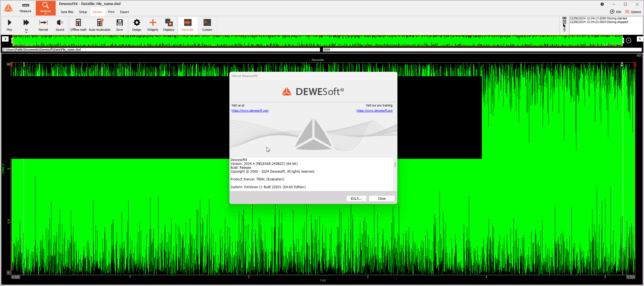Click the 1x playback speed fast-forward icon
The width and height of the screenshot is (644, 286).
(x=26, y=23)
